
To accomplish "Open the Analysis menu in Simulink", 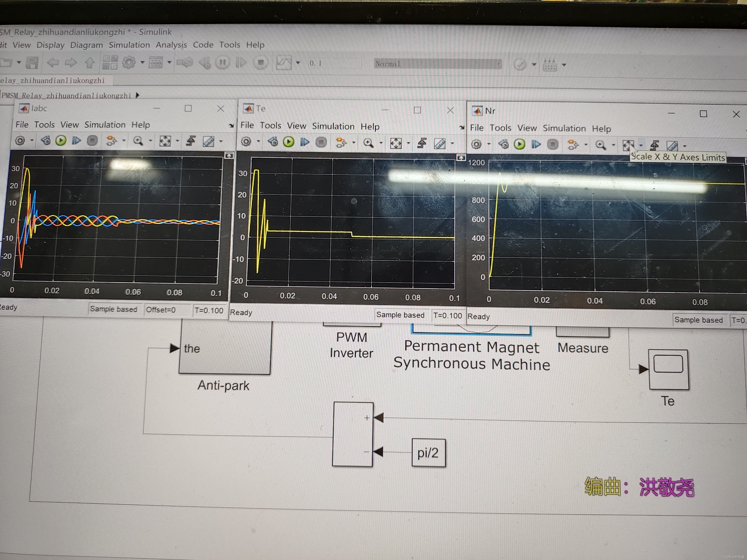I will point(171,45).
